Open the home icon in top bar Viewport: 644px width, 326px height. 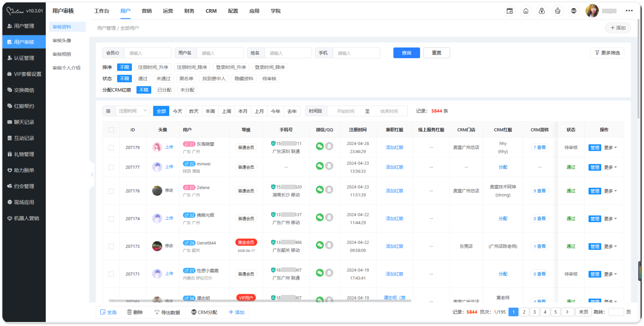526,11
